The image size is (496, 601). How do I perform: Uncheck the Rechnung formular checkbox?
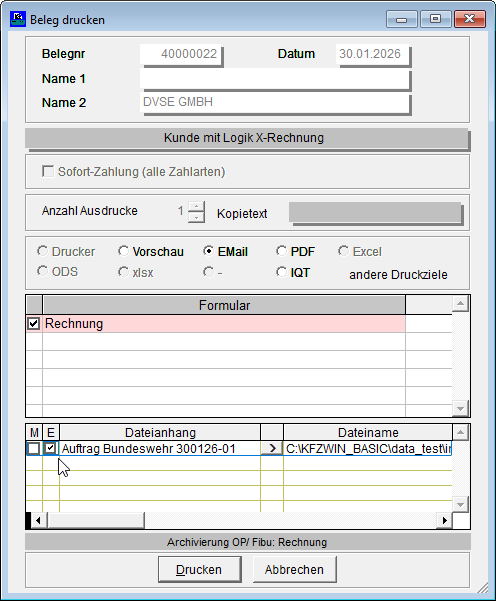click(x=34, y=323)
